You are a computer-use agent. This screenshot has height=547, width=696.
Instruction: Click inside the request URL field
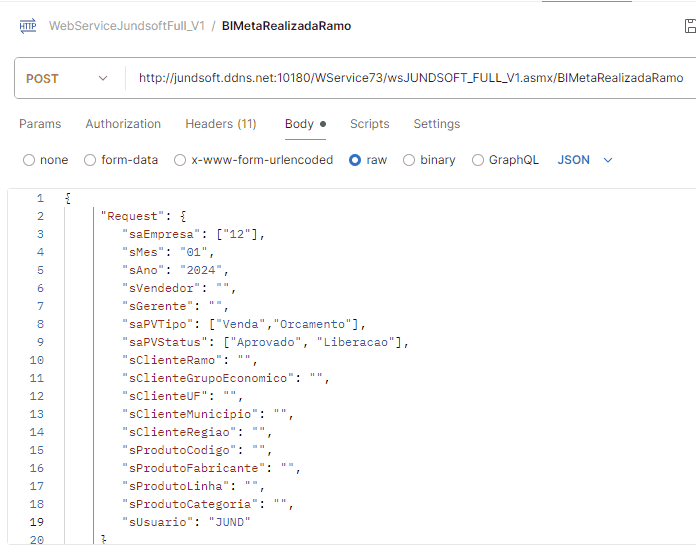coord(410,78)
